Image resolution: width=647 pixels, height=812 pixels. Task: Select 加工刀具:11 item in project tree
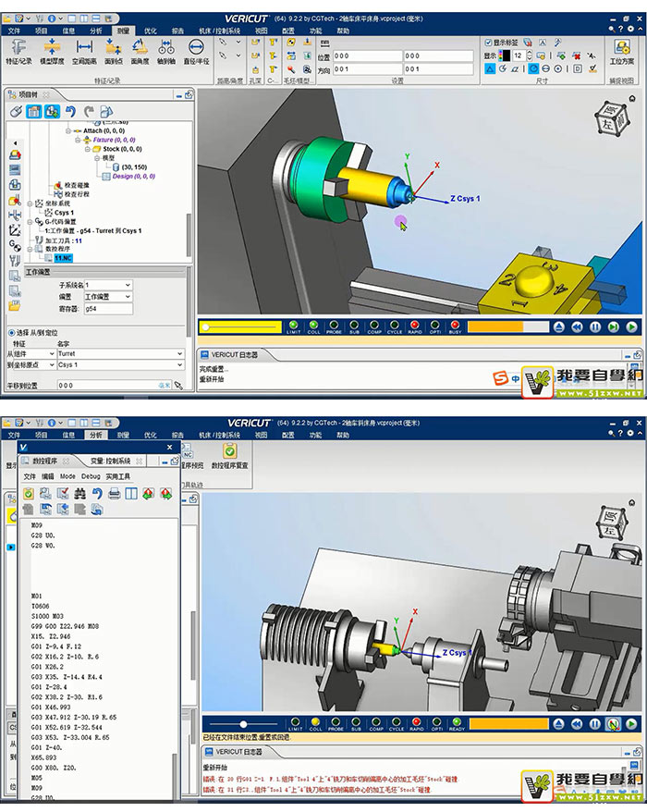coord(63,240)
